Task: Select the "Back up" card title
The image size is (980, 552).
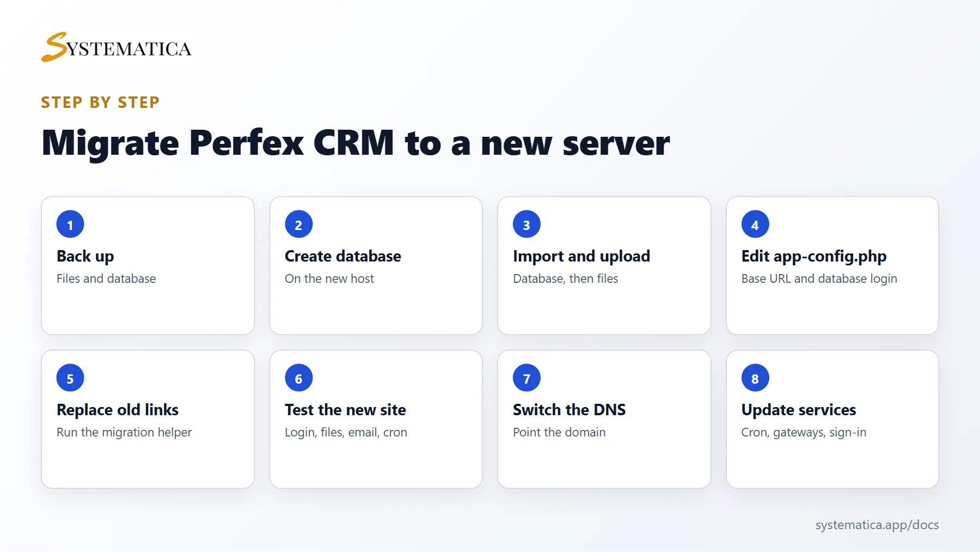Action: (x=85, y=256)
